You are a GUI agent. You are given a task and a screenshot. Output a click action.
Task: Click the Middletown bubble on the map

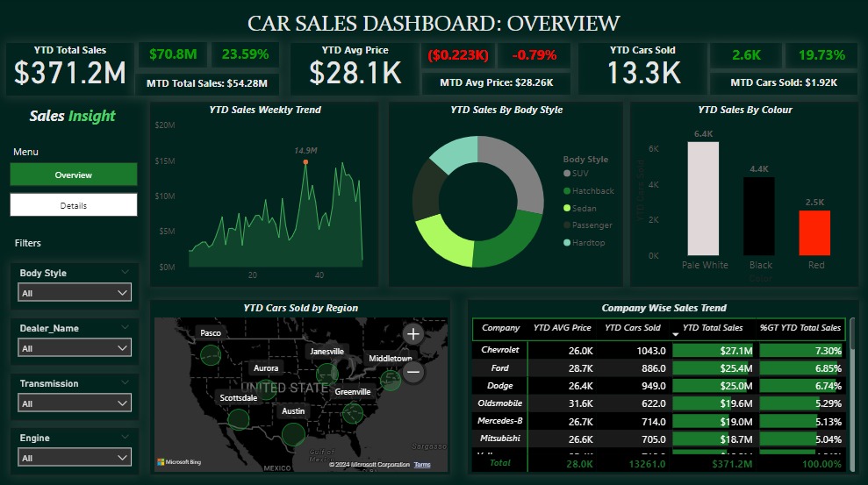tap(391, 380)
